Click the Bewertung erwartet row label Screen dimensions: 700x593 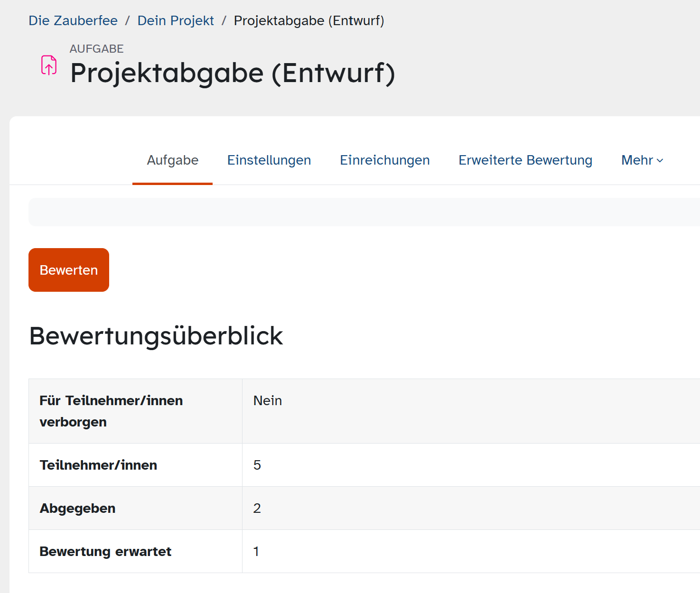tap(105, 552)
